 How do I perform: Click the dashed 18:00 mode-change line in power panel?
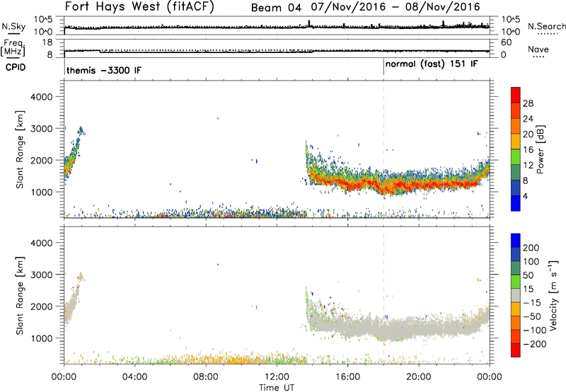click(383, 148)
